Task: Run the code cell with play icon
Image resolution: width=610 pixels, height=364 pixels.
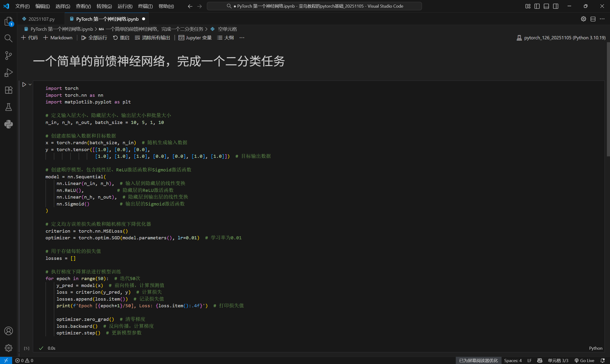Action: [24, 85]
